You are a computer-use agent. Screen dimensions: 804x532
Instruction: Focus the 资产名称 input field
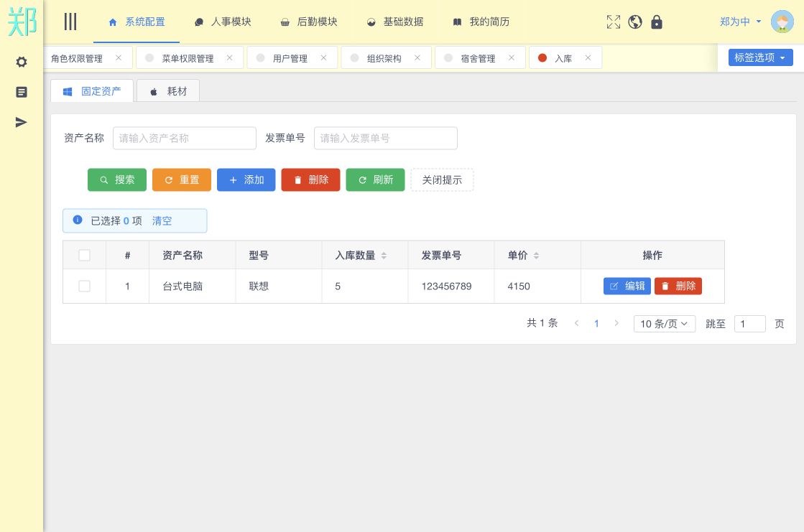tap(185, 139)
